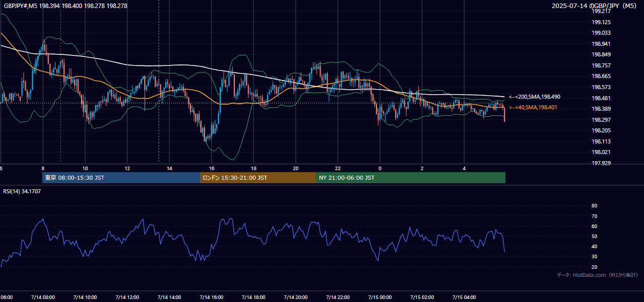Click hour label 10 under price chart
The width and height of the screenshot is (644, 302).
tap(85, 168)
